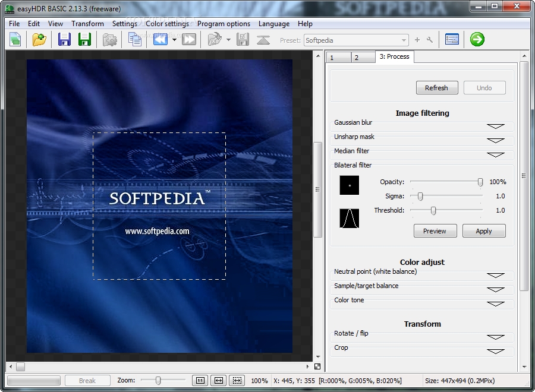The image size is (535, 392).
Task: Click the checkered corner icon below preview
Action: point(317,366)
